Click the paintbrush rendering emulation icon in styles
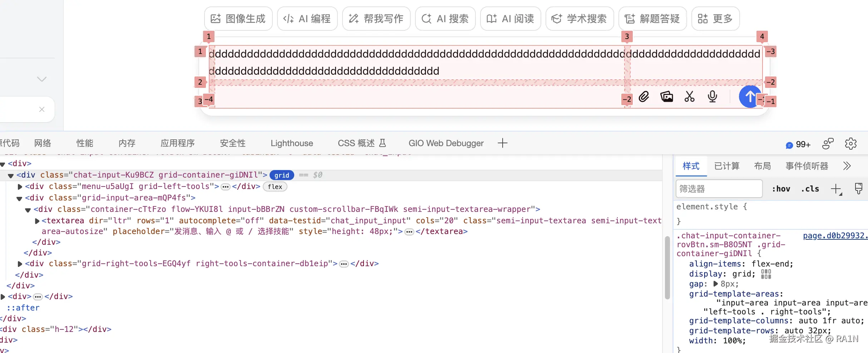This screenshot has height=353, width=868. click(858, 188)
